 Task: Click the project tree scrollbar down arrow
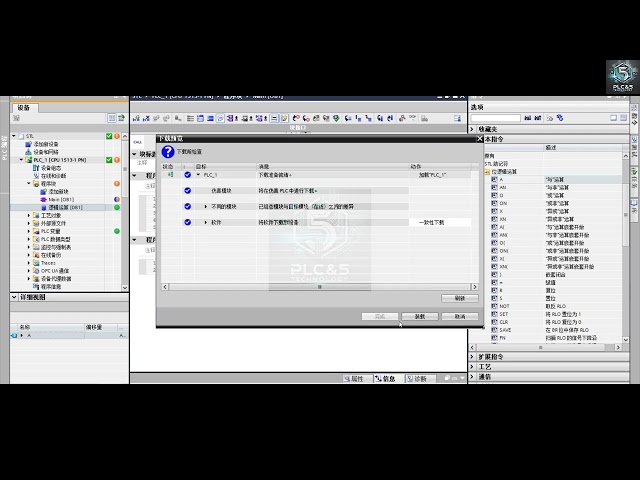125,287
